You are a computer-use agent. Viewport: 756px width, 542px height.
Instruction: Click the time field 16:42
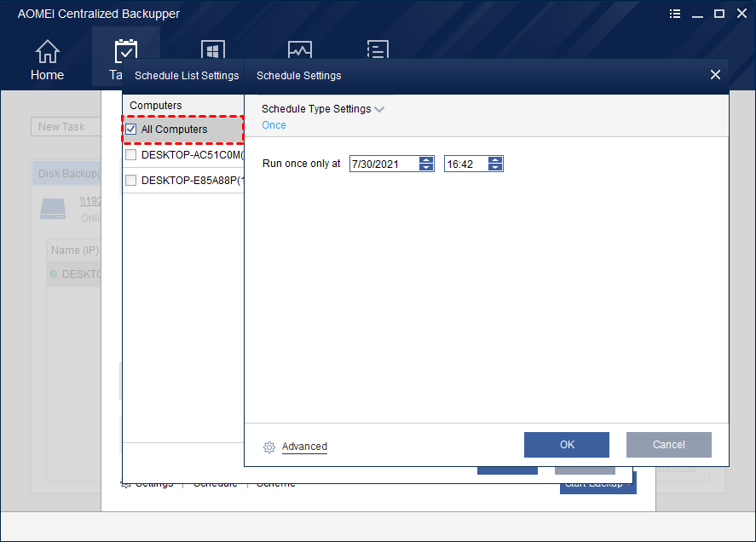tap(465, 164)
